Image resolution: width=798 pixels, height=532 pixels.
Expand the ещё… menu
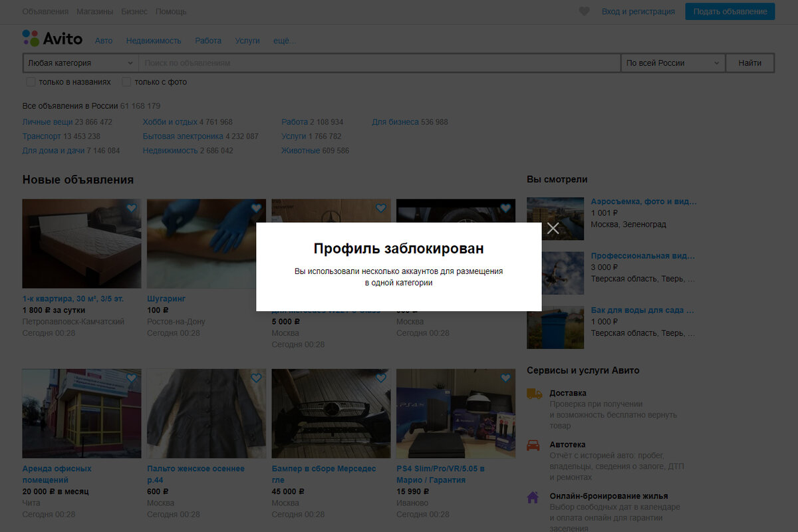285,41
